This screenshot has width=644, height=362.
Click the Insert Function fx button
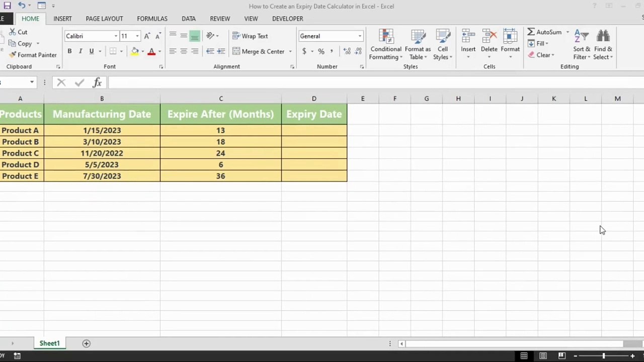coord(97,82)
